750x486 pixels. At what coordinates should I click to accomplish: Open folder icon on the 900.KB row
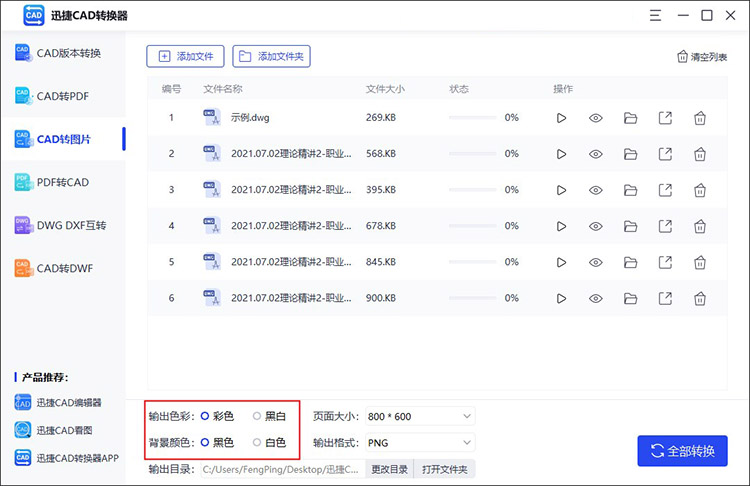pos(630,298)
